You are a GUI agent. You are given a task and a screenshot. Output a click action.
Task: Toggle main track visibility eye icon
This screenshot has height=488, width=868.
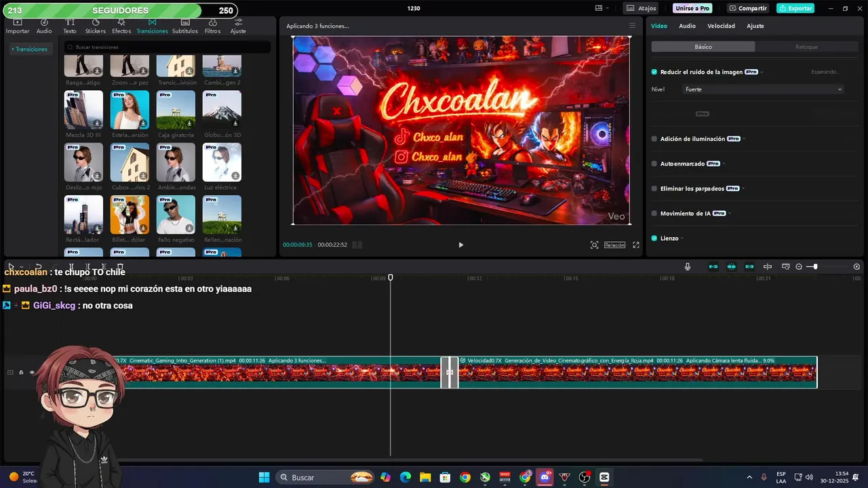32,372
